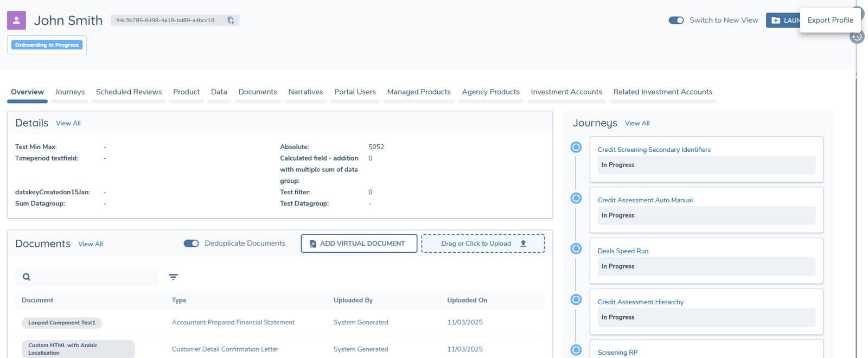Open Deals Speed Run journey

pos(623,251)
